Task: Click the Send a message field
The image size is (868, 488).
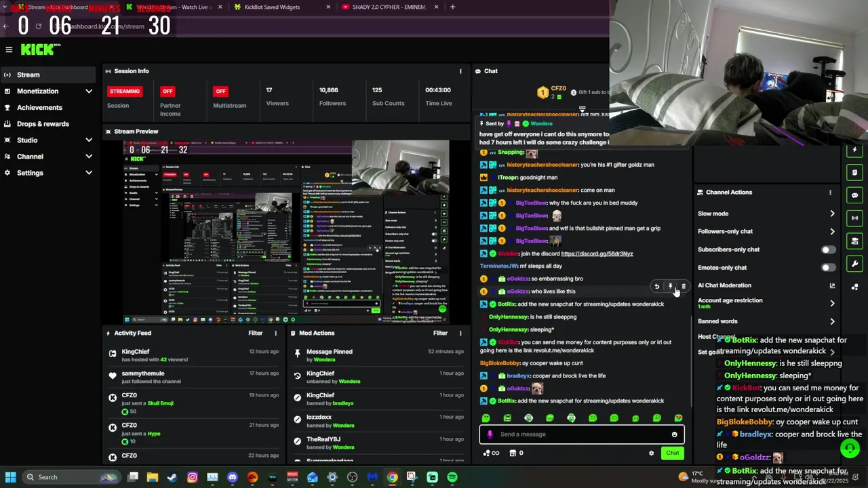Action: (x=582, y=434)
